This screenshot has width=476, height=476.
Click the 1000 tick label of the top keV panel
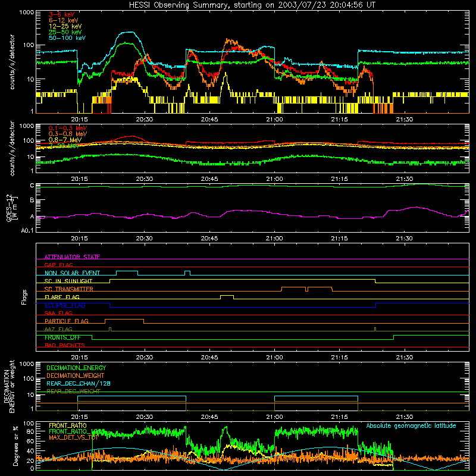[27, 12]
